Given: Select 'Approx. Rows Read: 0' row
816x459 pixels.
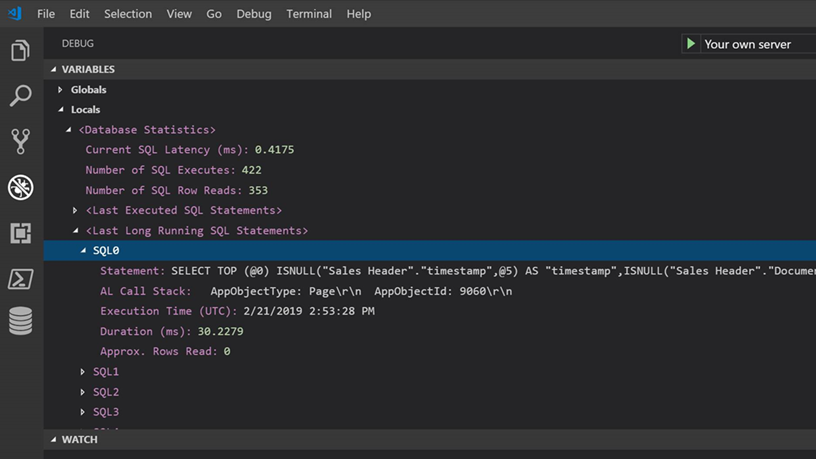Looking at the screenshot, I should 430,351.
